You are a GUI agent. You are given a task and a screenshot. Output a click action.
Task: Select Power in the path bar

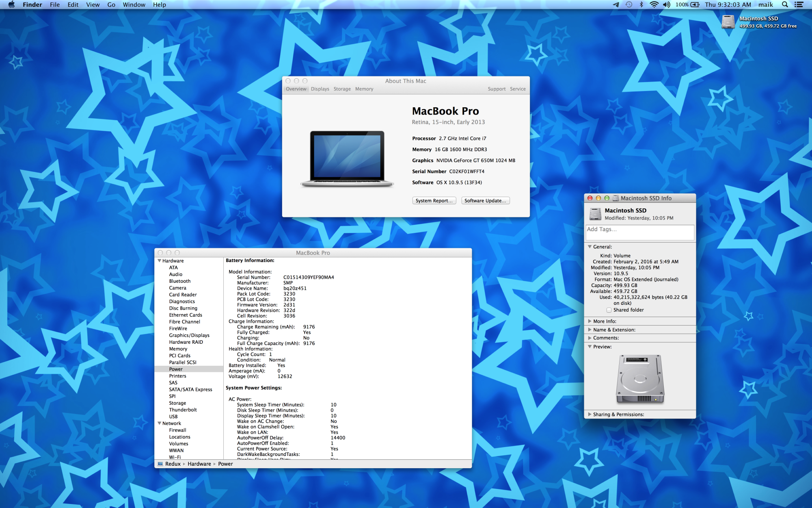225,464
